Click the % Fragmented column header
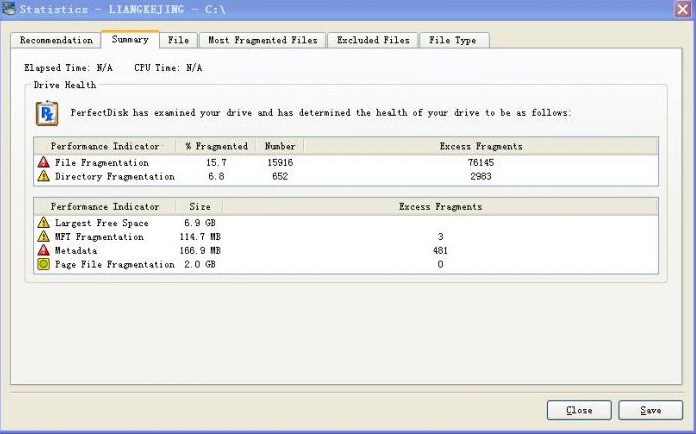 [x=217, y=146]
